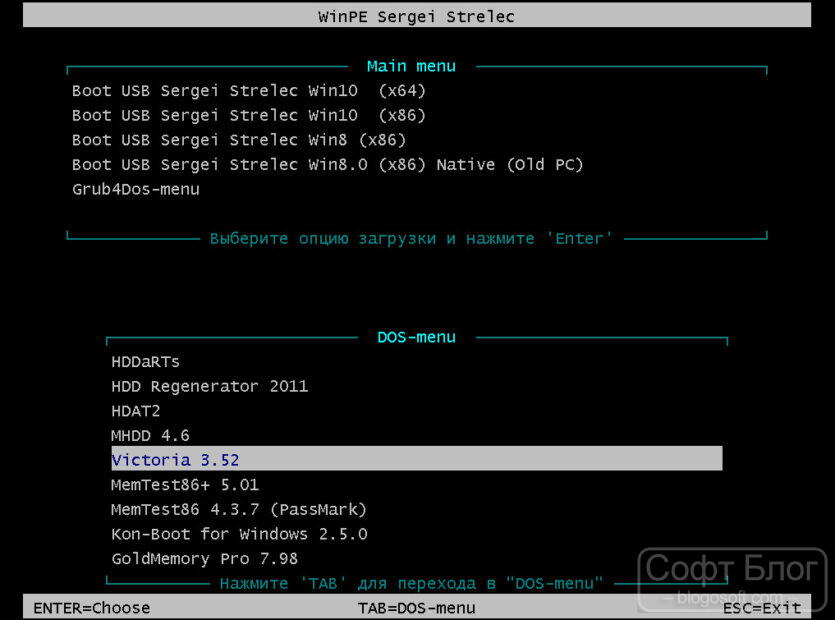Select Boot USB Sergei Strelec Win10 (x64)

249,91
